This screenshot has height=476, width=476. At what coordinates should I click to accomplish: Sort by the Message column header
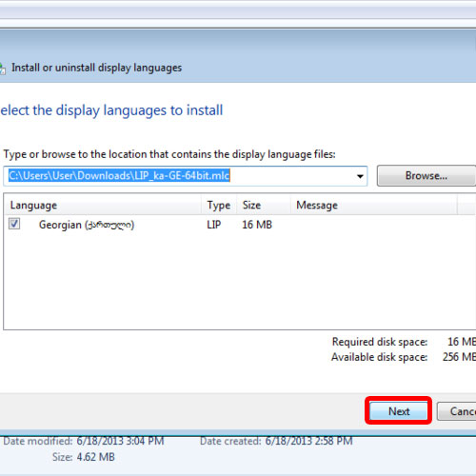(374, 205)
